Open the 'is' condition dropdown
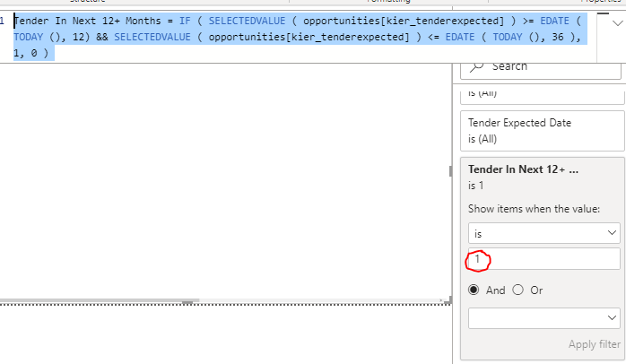This screenshot has height=364, width=626. click(x=543, y=233)
